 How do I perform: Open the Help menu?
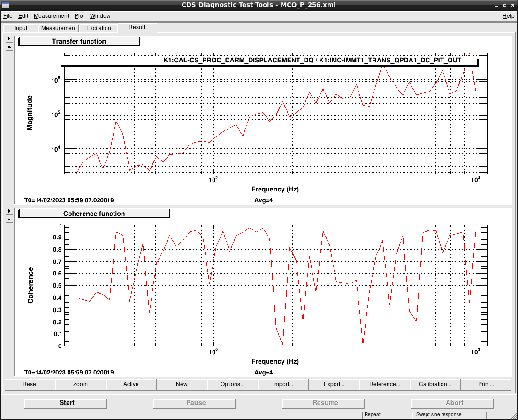point(508,16)
